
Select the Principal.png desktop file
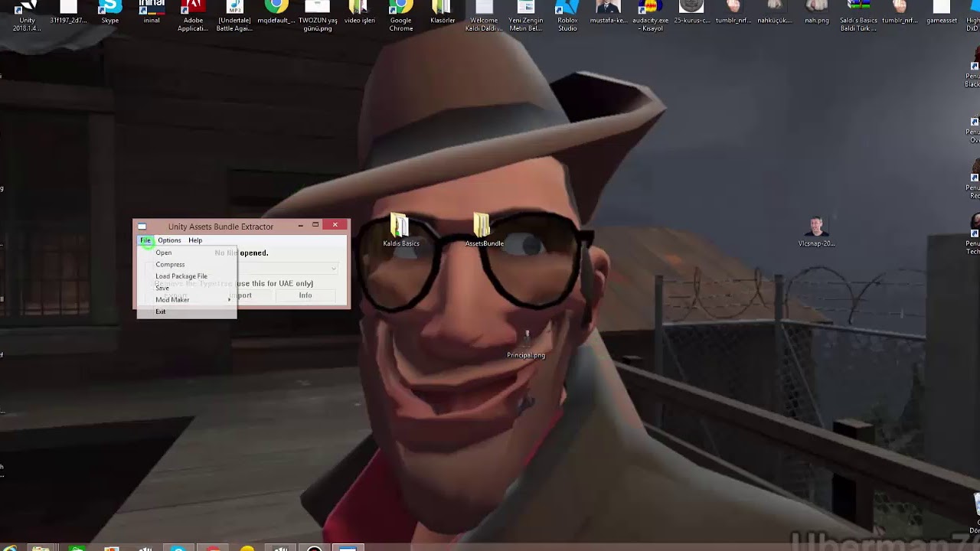(526, 344)
